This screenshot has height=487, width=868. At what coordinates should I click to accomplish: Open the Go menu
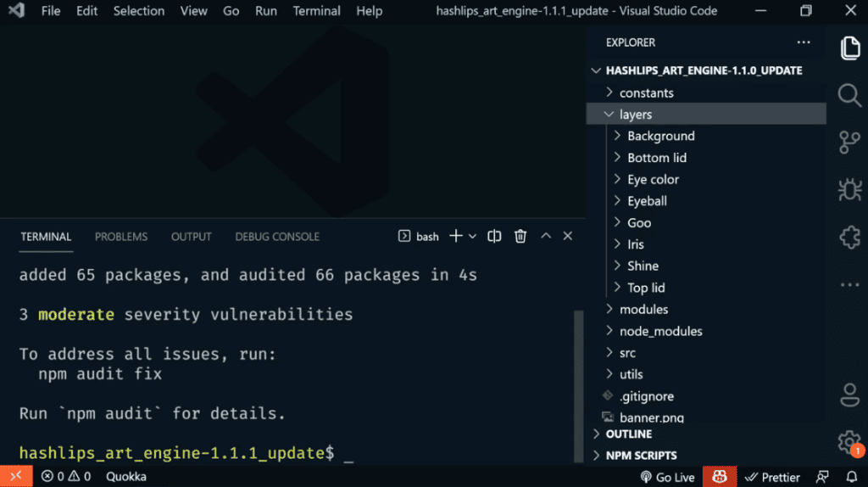pos(231,10)
